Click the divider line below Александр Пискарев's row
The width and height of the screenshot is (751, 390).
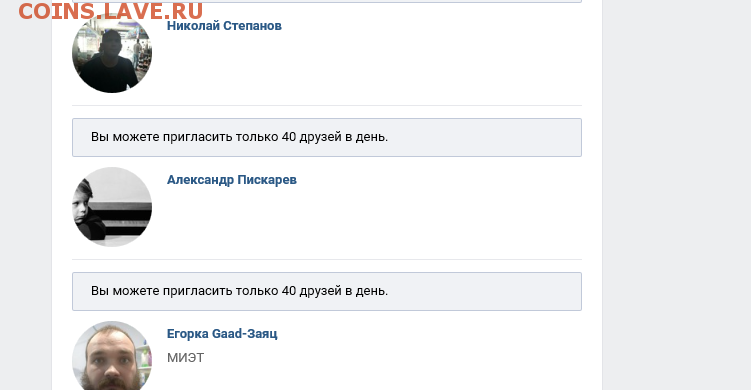tap(327, 260)
